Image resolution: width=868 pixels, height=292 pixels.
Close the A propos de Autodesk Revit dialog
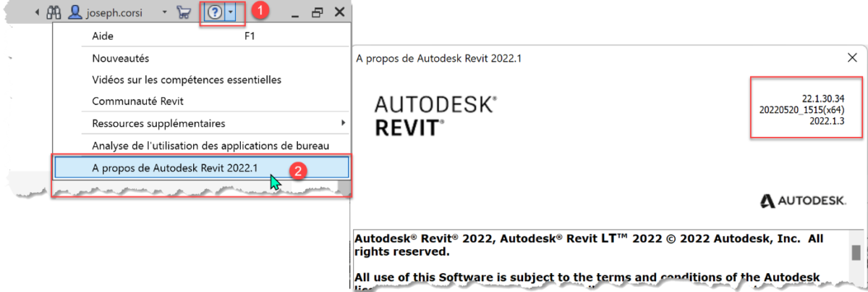tap(851, 58)
